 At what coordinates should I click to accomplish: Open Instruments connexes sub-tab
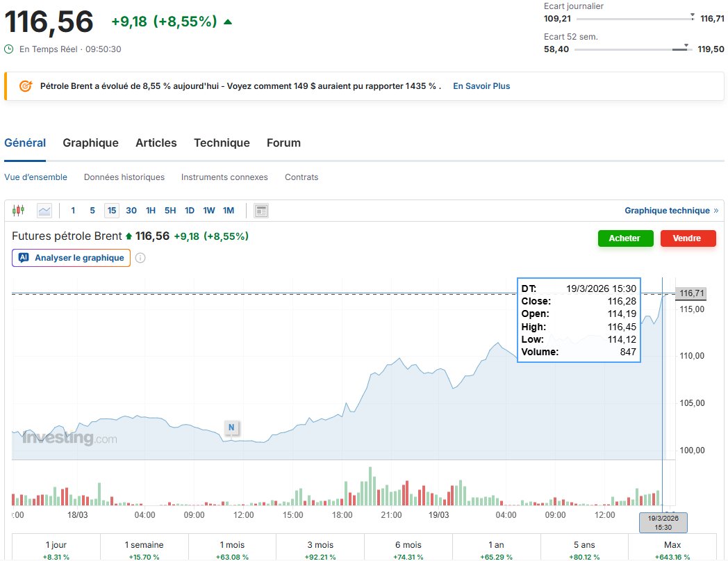224,177
